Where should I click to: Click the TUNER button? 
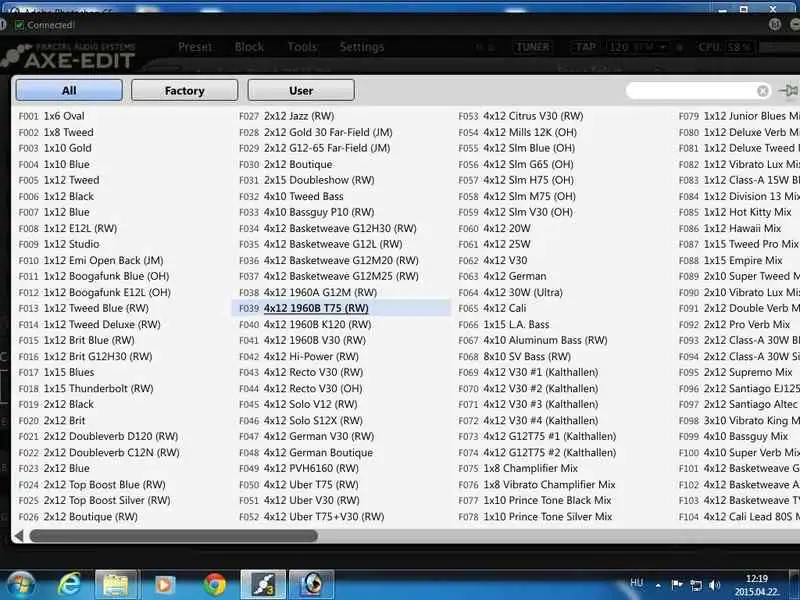point(533,47)
